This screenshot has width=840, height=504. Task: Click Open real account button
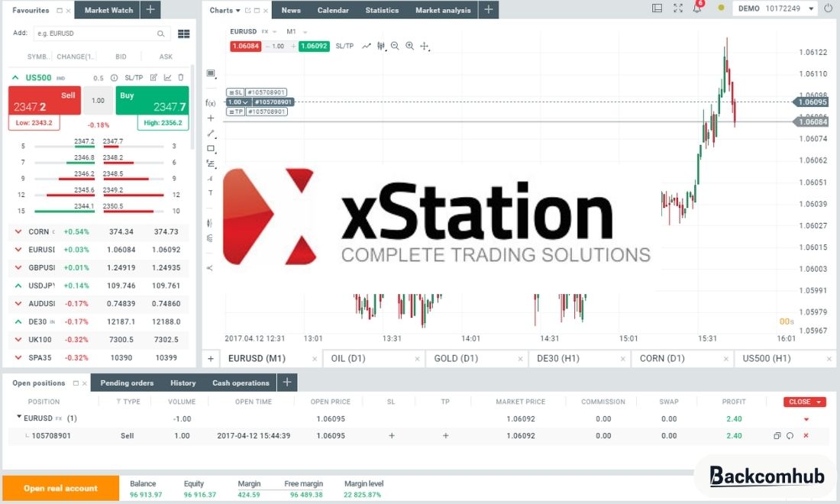[60, 488]
